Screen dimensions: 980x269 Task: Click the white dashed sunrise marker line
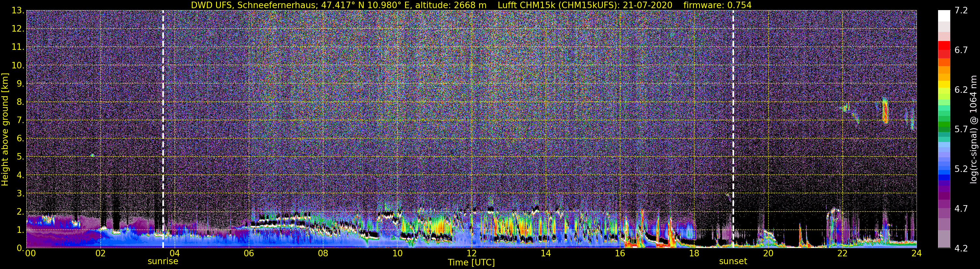pos(163,129)
